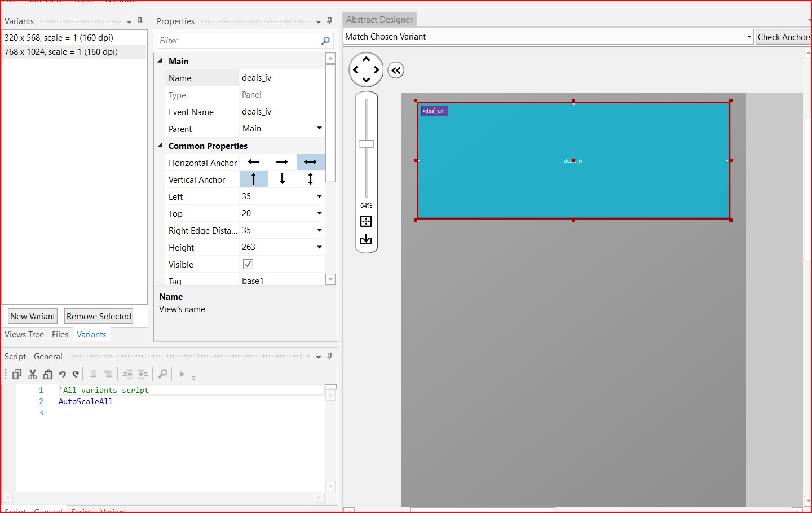Screen dimensions: 812x513
Task: Collapse the Common Properties section
Action: [x=160, y=145]
